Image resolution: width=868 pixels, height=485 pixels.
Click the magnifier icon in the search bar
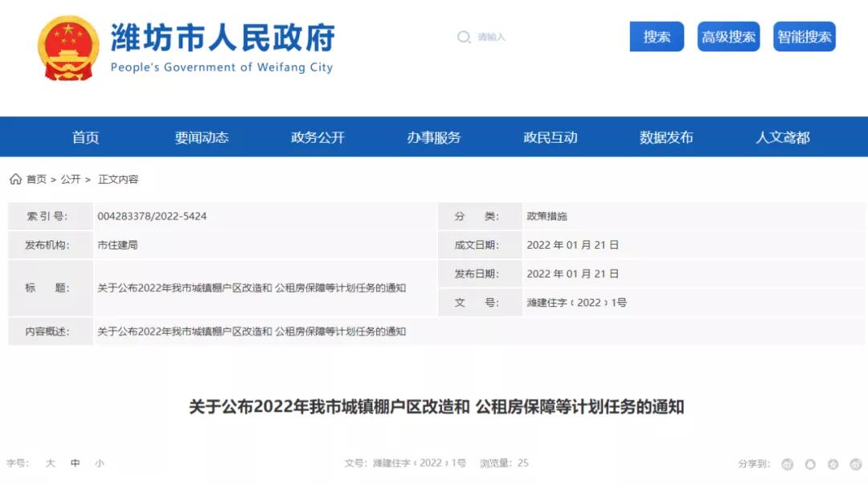(x=465, y=38)
